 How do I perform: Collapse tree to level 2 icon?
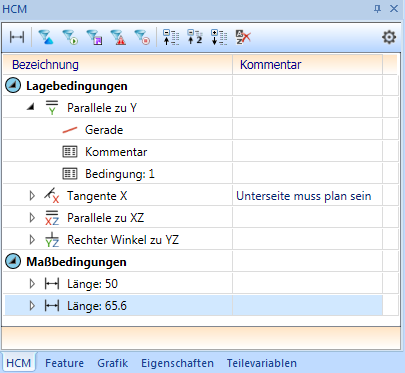[195, 37]
